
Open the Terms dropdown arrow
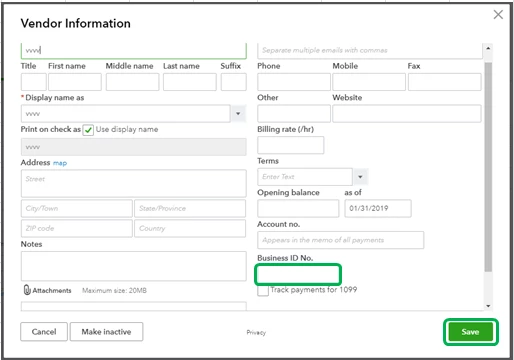360,177
